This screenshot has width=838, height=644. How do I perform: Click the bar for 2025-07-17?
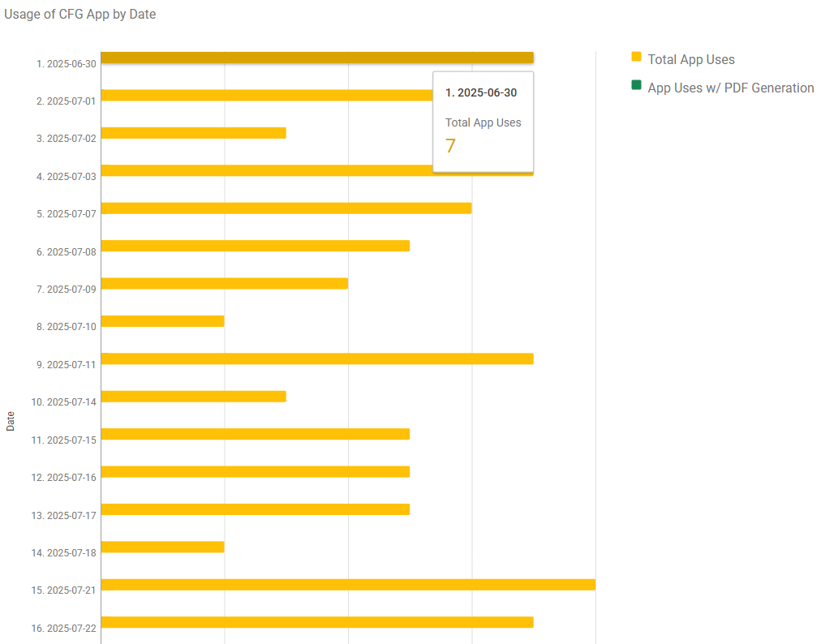255,509
